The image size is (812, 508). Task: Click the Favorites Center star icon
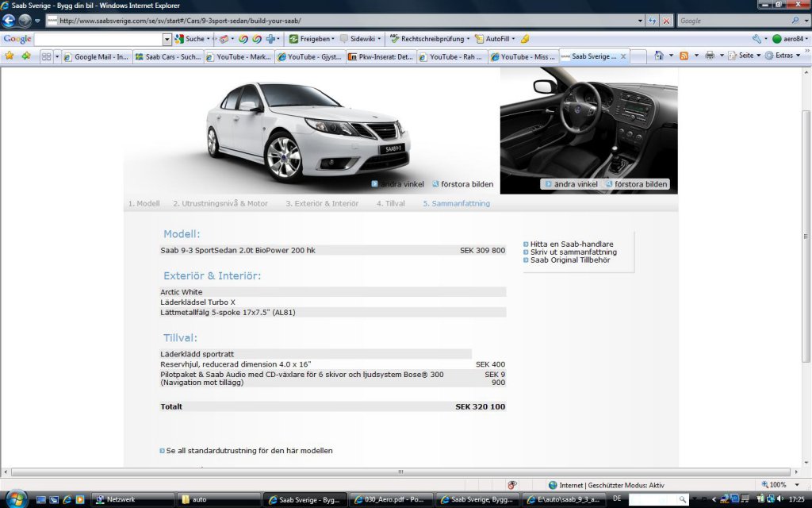click(x=10, y=56)
